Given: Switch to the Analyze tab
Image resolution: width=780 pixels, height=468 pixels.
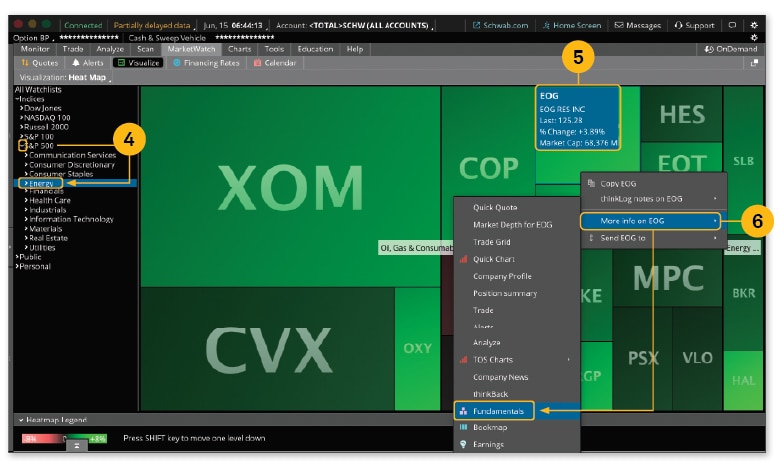Looking at the screenshot, I should point(110,49).
